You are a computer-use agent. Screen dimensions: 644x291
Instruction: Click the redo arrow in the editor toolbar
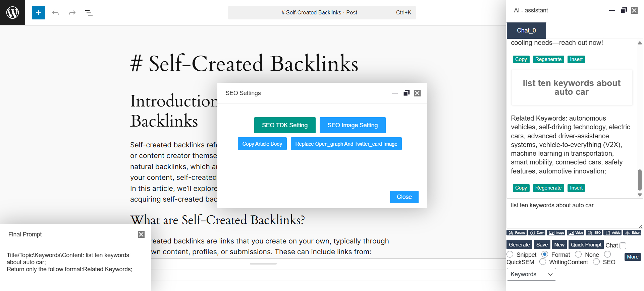point(72,13)
